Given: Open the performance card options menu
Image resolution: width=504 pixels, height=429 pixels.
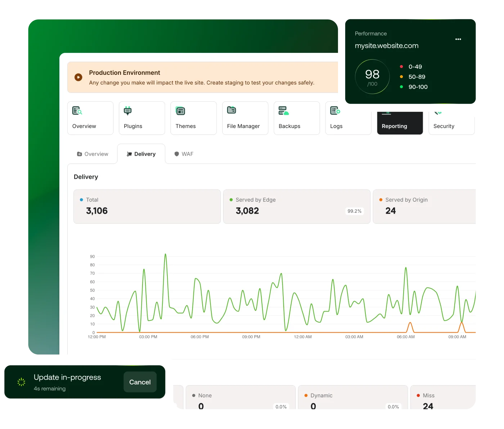Looking at the screenshot, I should 458,39.
